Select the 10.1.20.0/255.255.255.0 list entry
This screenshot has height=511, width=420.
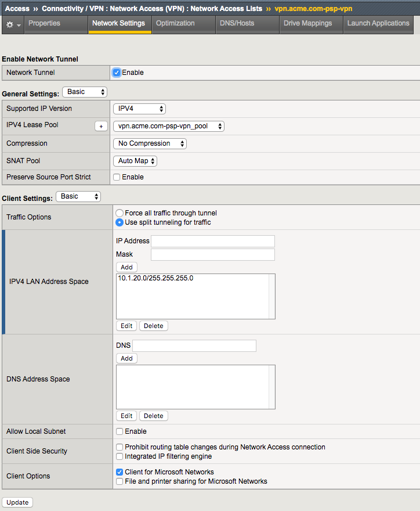tap(155, 278)
